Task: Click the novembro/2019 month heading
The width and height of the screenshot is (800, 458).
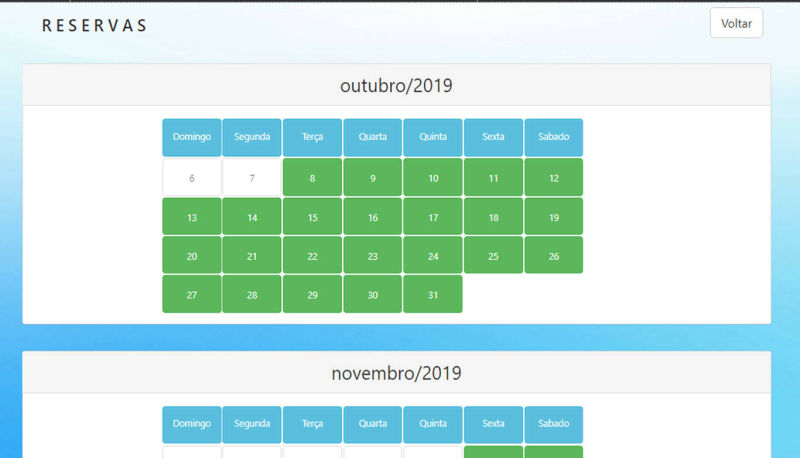Action: [396, 373]
